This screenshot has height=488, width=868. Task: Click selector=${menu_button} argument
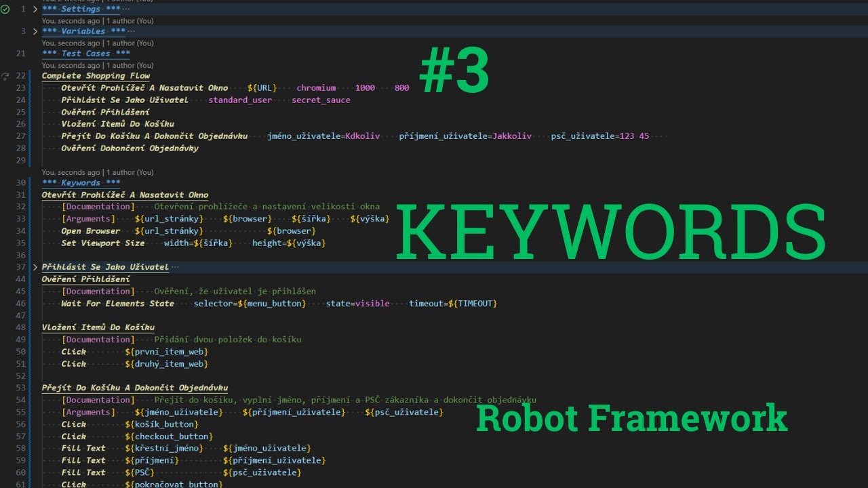coord(250,304)
